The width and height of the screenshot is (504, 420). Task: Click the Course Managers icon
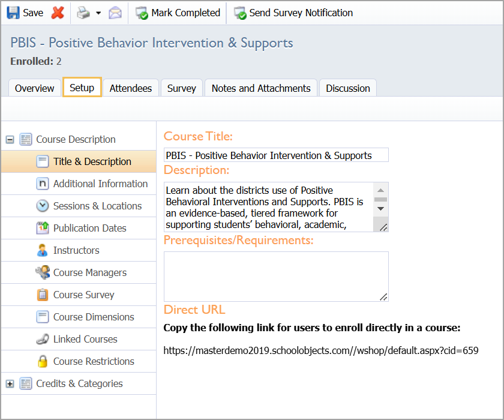(43, 272)
